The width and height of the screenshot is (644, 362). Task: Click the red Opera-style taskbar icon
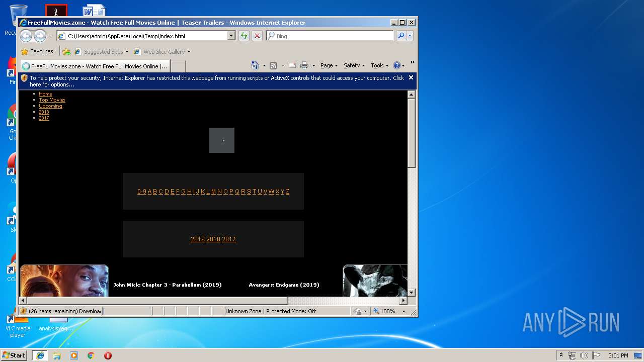[x=108, y=355]
